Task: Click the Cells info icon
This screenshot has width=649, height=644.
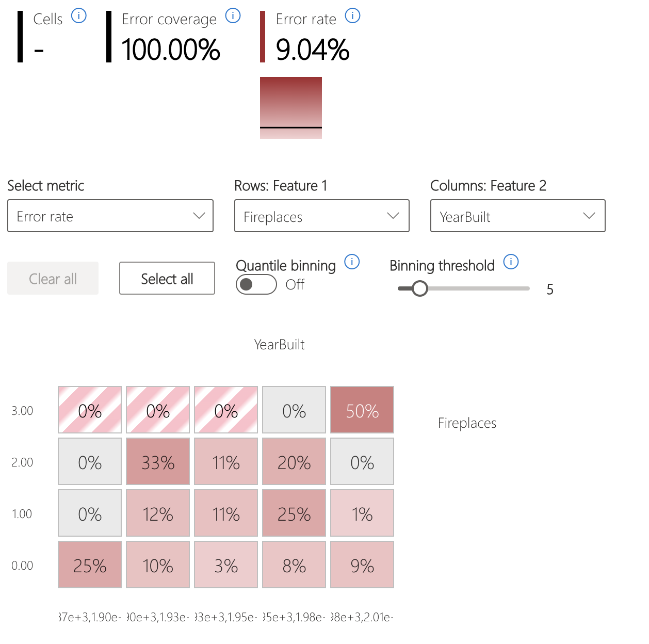Action: tap(79, 15)
